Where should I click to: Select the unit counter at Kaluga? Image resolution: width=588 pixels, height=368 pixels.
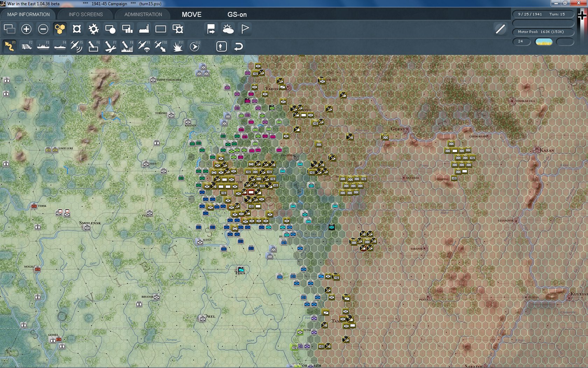[x=199, y=242]
